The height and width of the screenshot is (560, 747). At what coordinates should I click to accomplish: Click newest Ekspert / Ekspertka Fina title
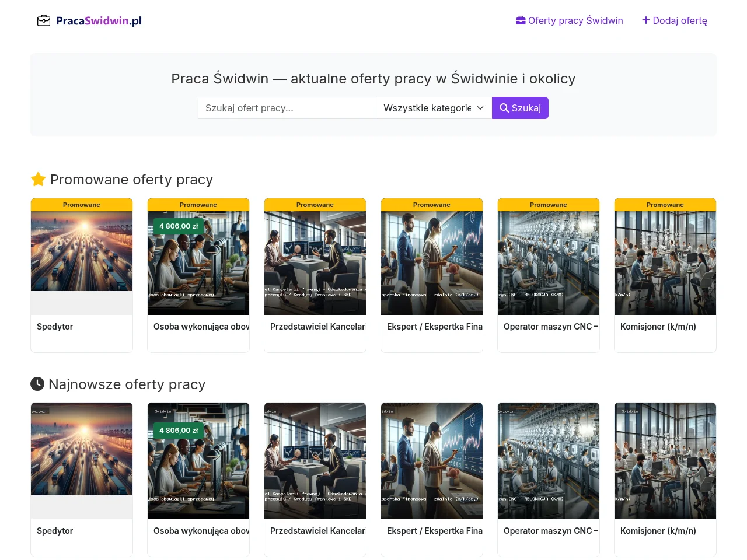pos(435,531)
